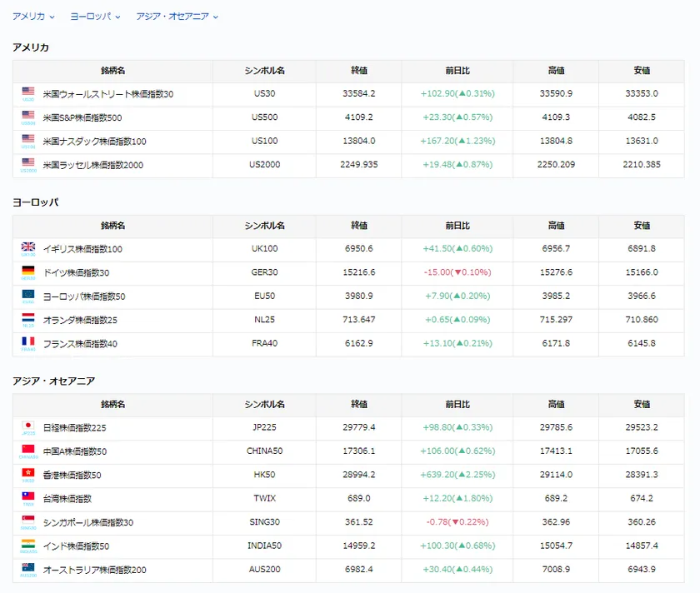
Task: Open 米国ナスダック株価指数100 link
Action: pyautogui.click(x=94, y=142)
